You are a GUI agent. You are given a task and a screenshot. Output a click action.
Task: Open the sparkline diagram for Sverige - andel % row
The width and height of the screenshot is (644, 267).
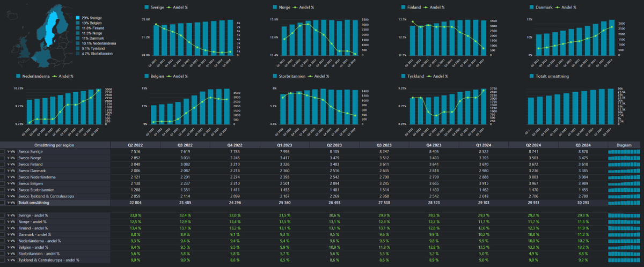point(624,215)
